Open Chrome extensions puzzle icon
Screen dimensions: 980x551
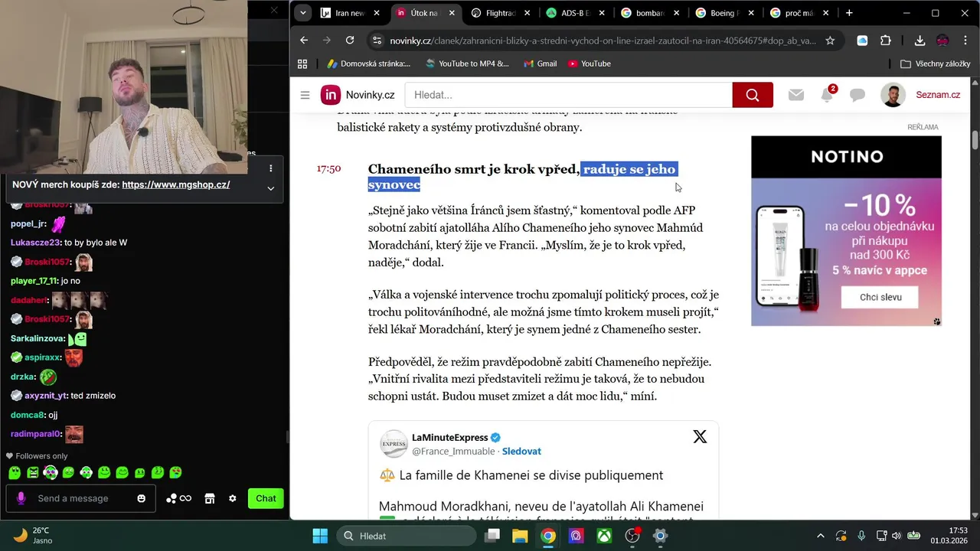[886, 41]
